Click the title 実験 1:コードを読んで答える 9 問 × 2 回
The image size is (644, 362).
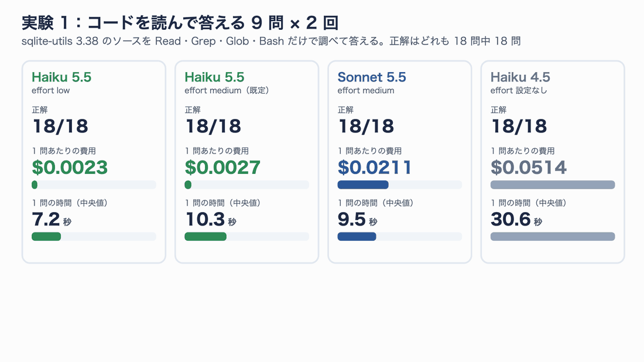tap(180, 23)
